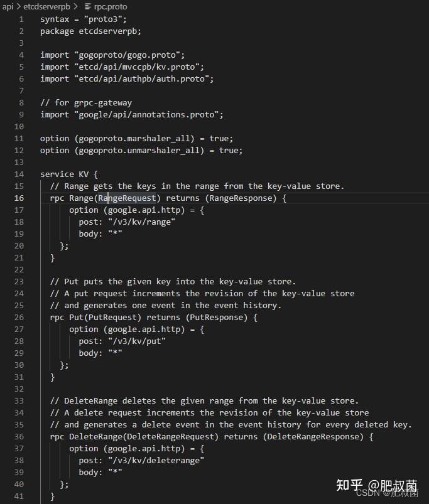Expand the chevron after etcdserverpb breadcrumb

(x=75, y=6)
